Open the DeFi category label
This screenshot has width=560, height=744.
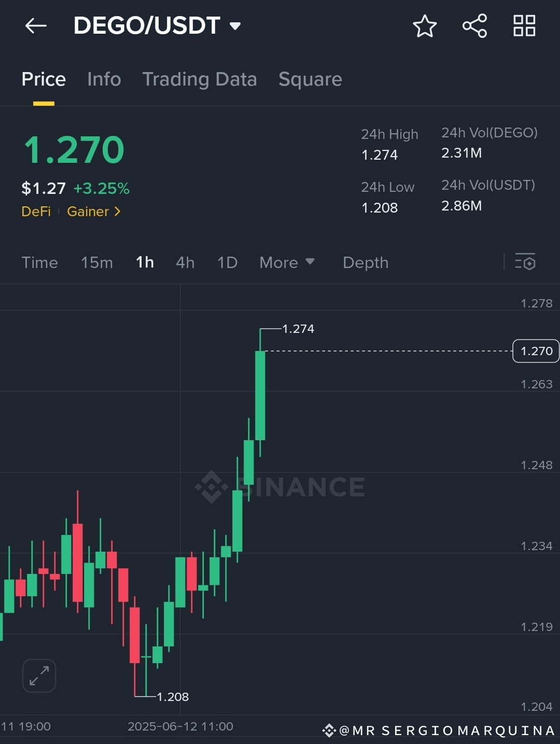pyautogui.click(x=36, y=212)
